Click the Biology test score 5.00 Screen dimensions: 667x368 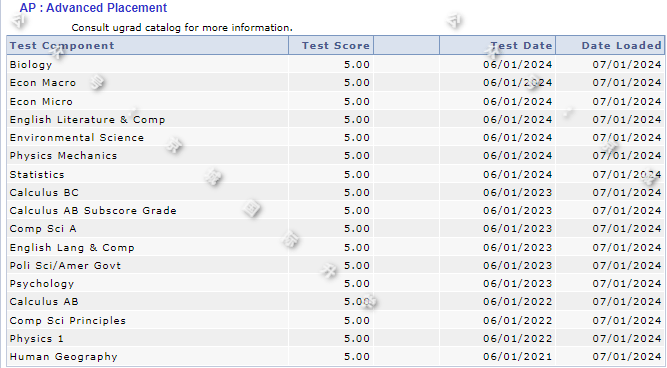tap(357, 65)
